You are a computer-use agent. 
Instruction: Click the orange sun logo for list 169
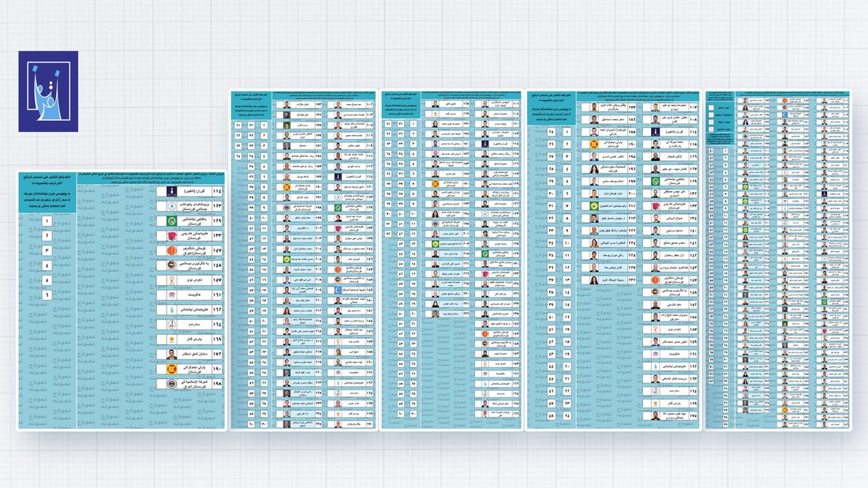170,339
